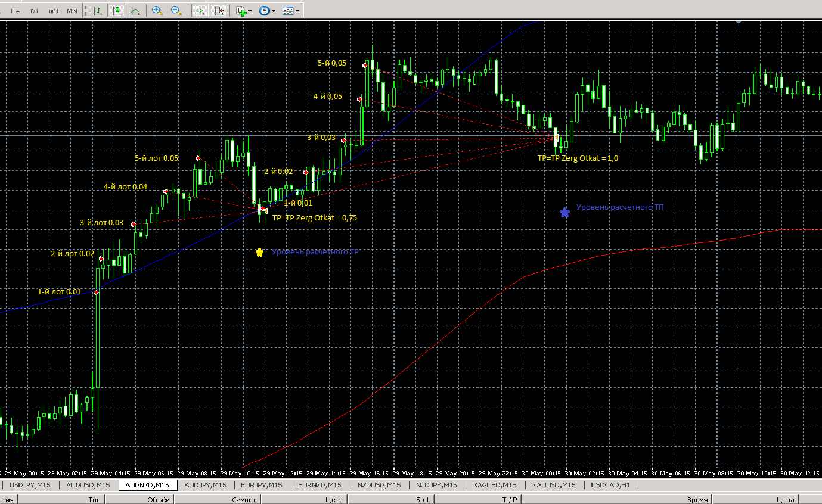Zoom out of the chart
This screenshot has width=822, height=504.
point(176,10)
